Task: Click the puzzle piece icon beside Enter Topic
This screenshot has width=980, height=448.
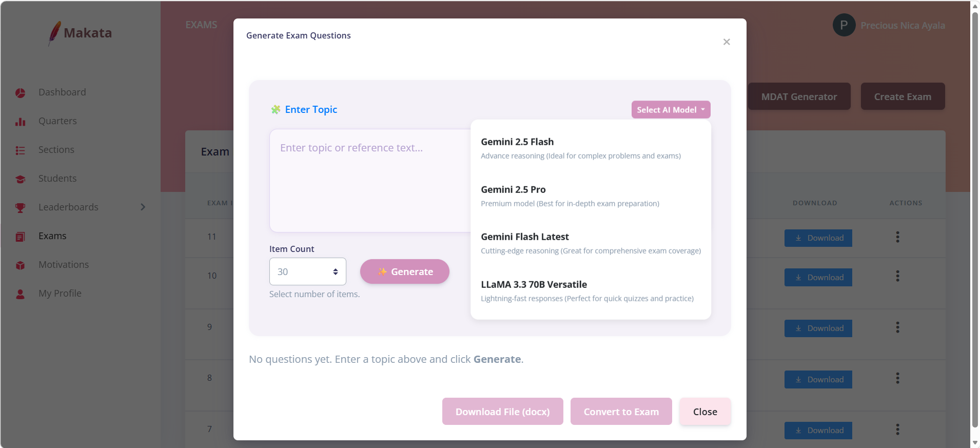Action: tap(276, 109)
